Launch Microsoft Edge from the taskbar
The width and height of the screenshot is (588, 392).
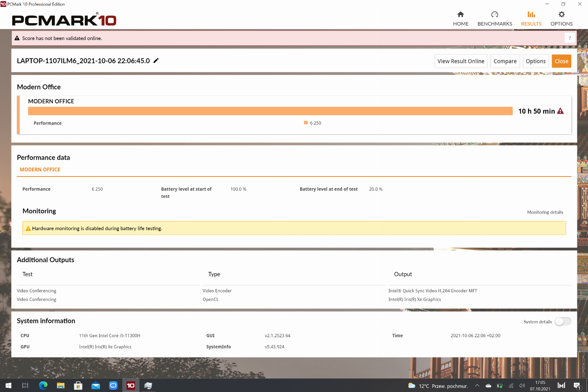pos(43,385)
